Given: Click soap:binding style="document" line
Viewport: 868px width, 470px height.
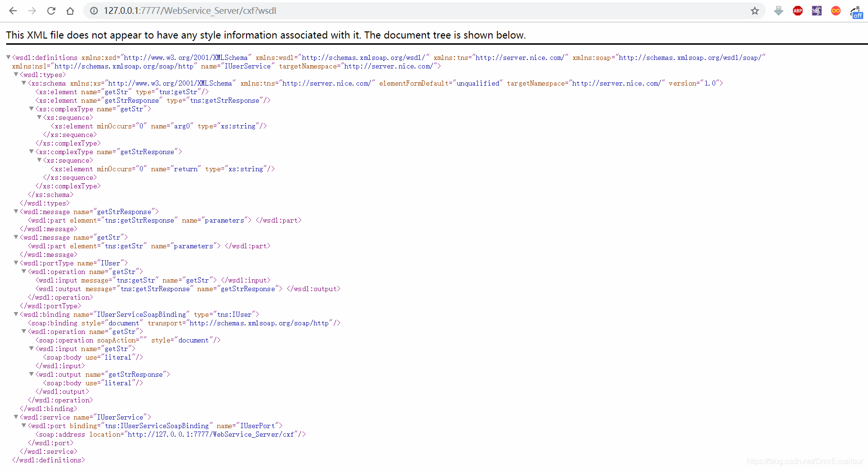Looking at the screenshot, I should pyautogui.click(x=184, y=323).
